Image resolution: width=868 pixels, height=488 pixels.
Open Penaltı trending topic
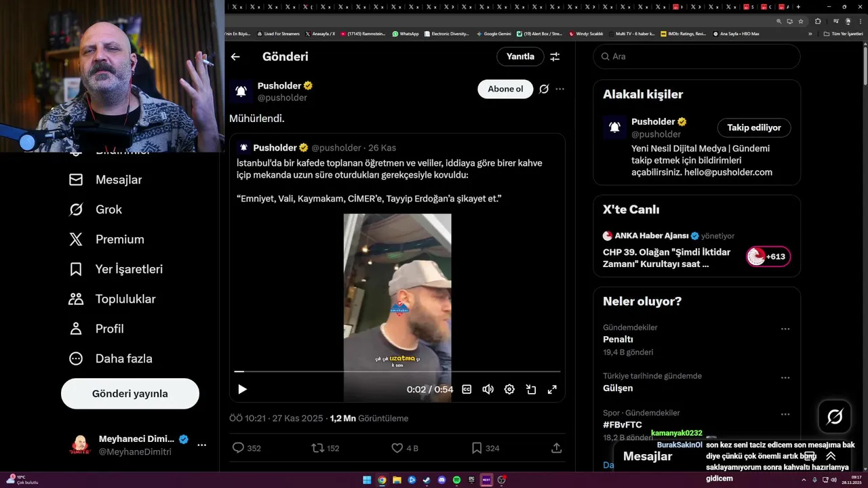pyautogui.click(x=618, y=340)
